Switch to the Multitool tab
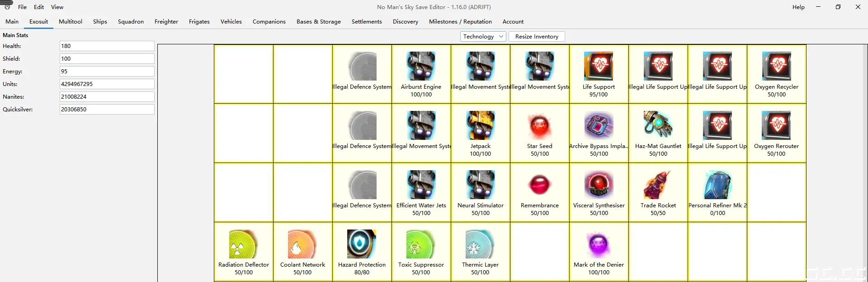This screenshot has width=868, height=282. point(71,21)
